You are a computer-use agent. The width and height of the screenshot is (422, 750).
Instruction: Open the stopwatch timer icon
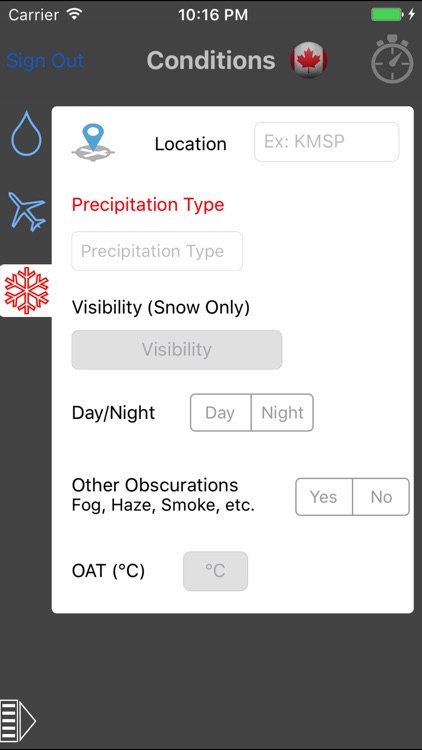click(392, 59)
